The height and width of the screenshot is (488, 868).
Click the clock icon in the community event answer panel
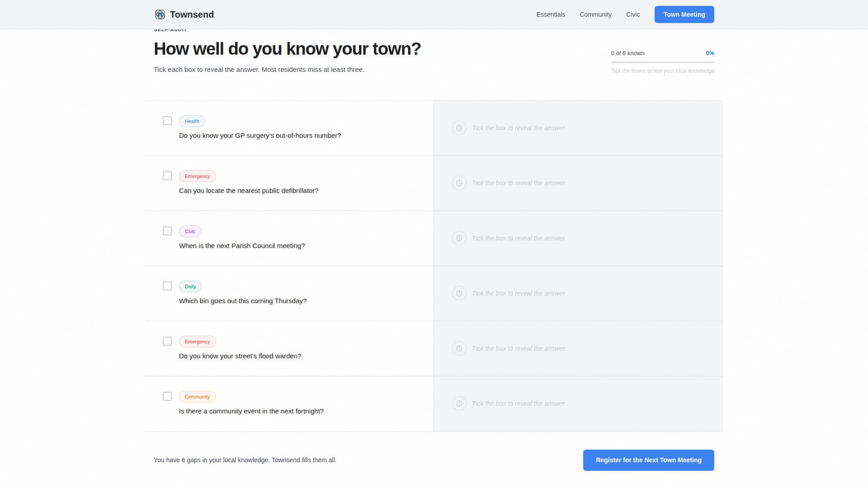pos(459,404)
